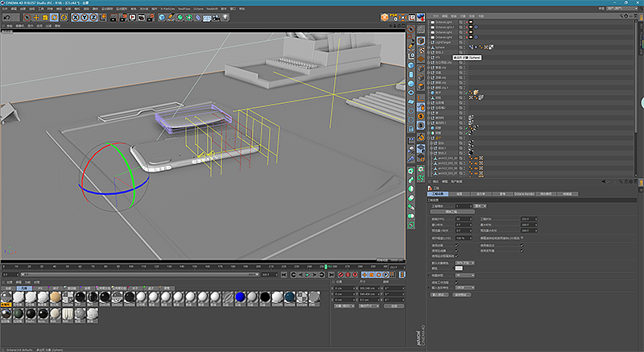
Task: Select the wood material sphere
Action: click(x=56, y=297)
